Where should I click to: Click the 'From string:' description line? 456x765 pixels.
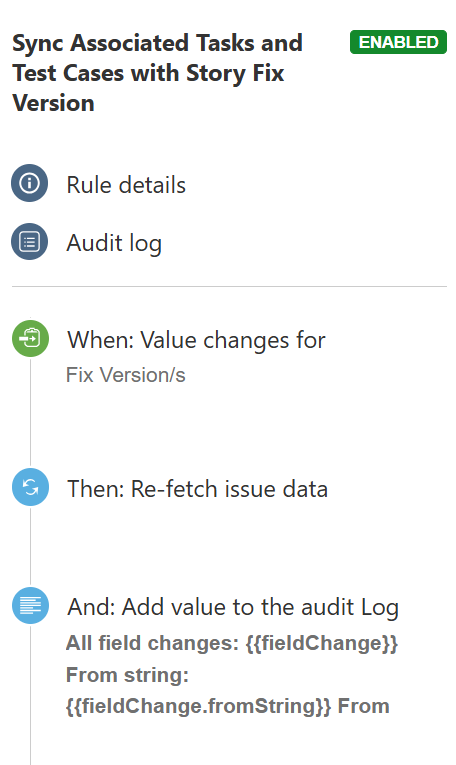[x=127, y=675]
